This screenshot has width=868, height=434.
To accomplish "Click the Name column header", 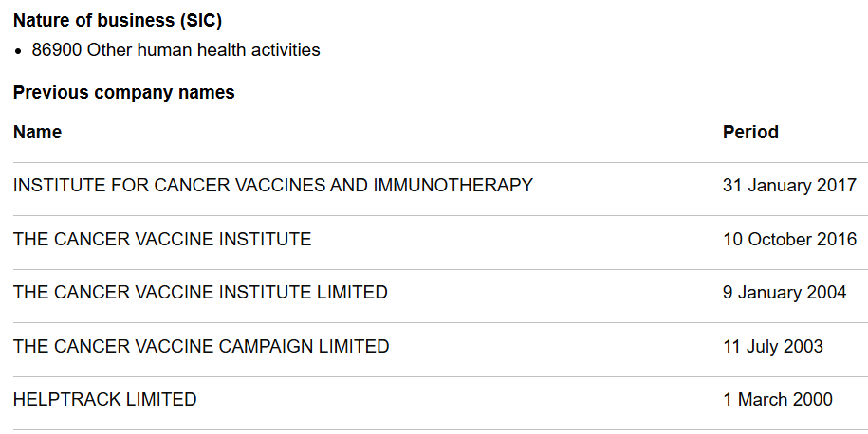I will point(38,133).
